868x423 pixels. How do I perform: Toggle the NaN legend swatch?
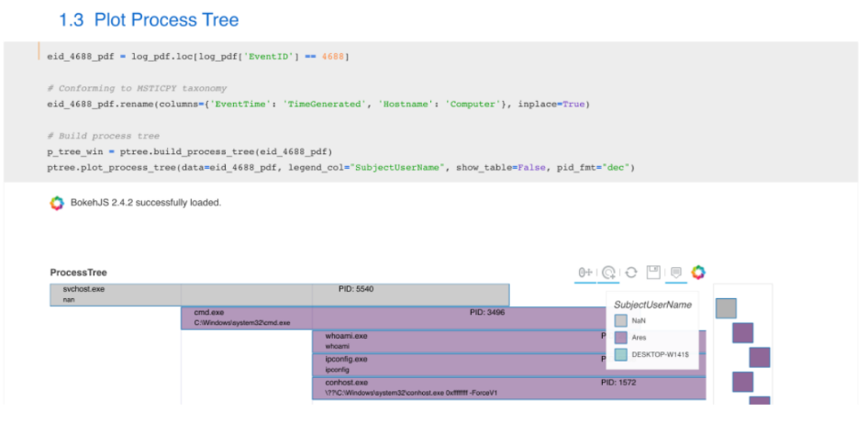(x=621, y=321)
